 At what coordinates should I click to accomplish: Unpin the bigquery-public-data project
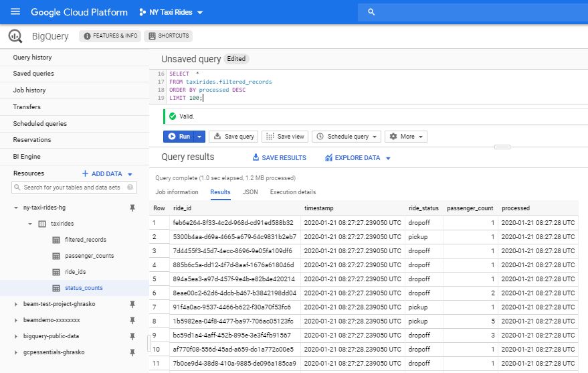coord(132,336)
